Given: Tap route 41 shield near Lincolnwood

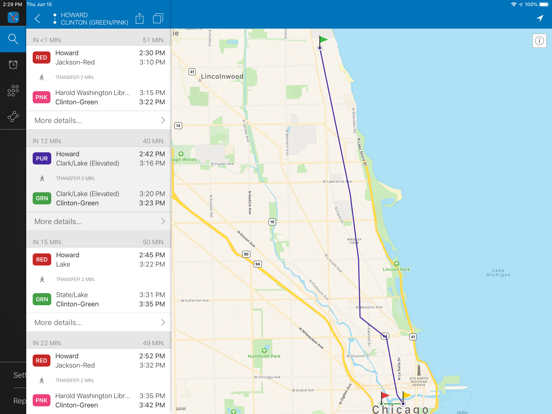Looking at the screenshot, I should 192,72.
